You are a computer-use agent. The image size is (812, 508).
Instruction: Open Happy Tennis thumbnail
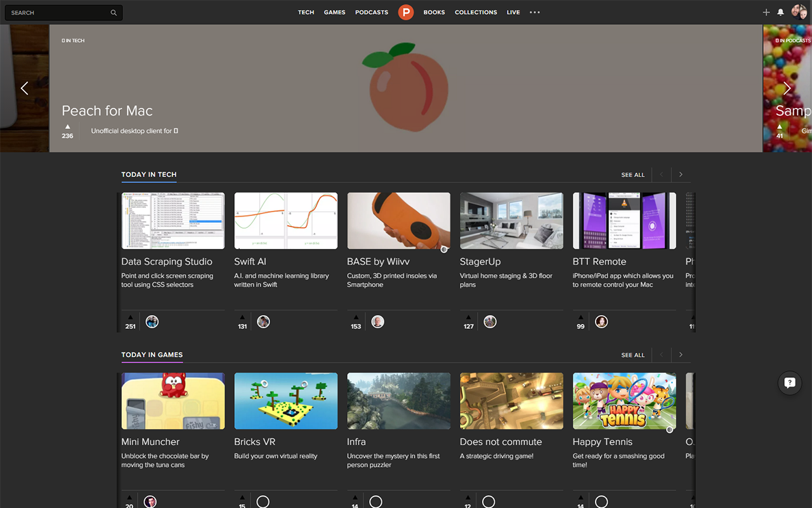click(x=624, y=401)
